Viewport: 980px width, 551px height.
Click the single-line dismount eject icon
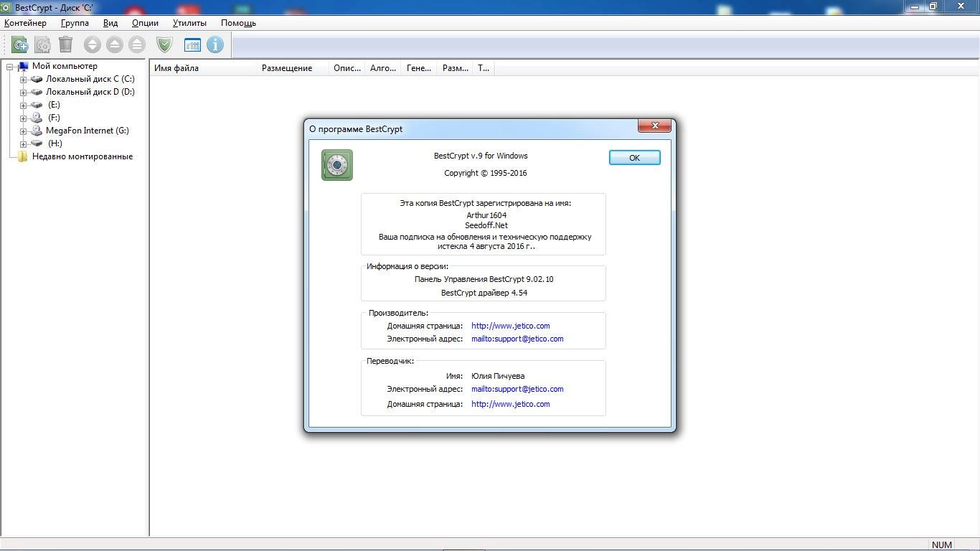coord(114,44)
